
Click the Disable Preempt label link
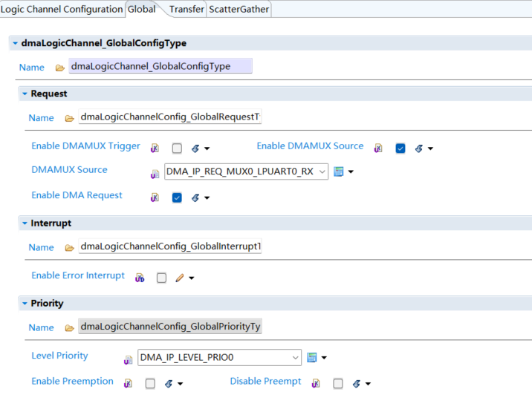[x=265, y=381]
